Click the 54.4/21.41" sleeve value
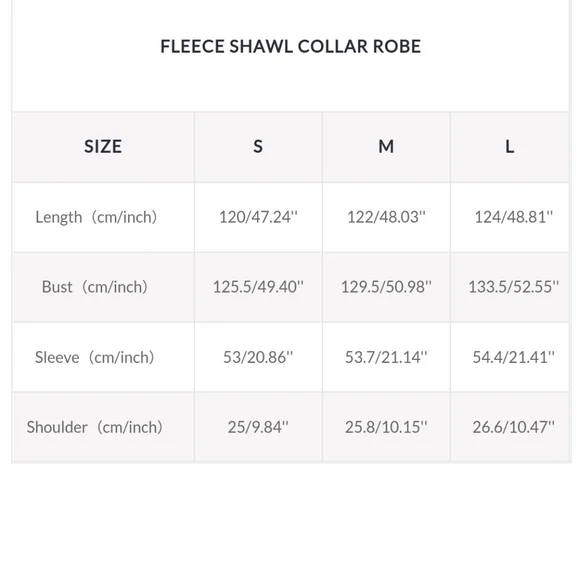 [513, 357]
